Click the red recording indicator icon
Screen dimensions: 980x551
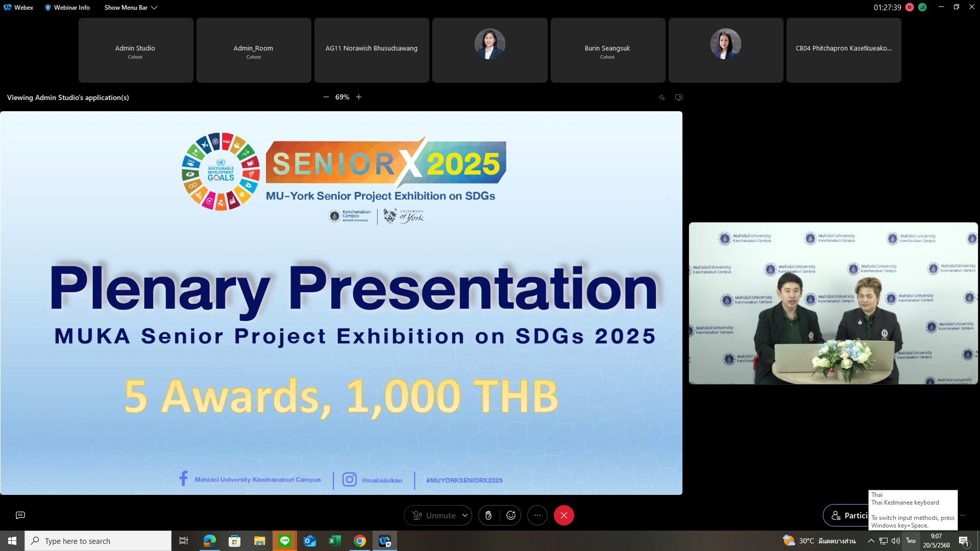pyautogui.click(x=910, y=7)
